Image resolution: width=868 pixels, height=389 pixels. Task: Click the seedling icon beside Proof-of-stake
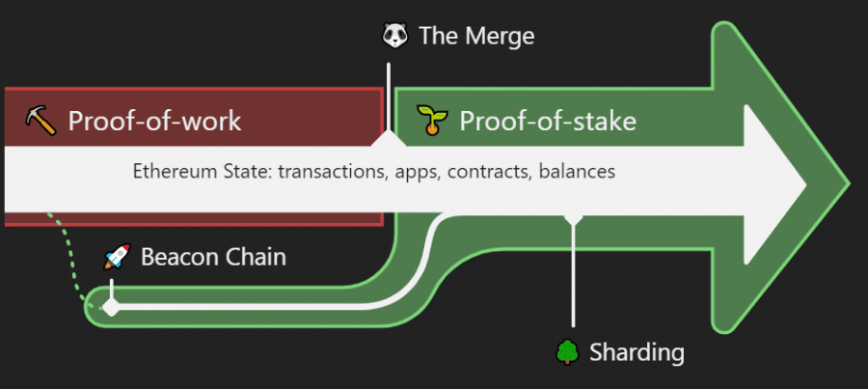coord(432,121)
